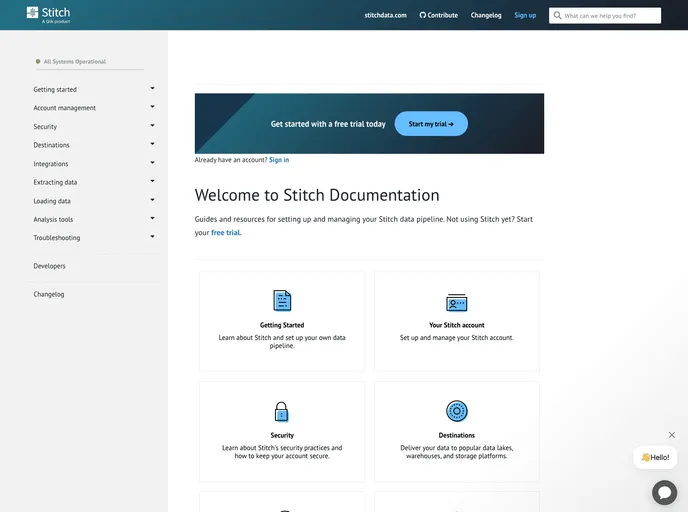Click the Your Stitch account card icon
Screen dimensions: 688x512
point(456,302)
